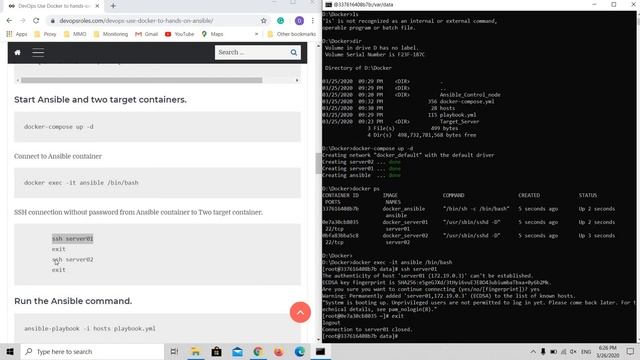Click 'Ansible_Control_node' directory in terminal
Image resolution: width=640 pixels, height=360 pixels.
(470, 95)
